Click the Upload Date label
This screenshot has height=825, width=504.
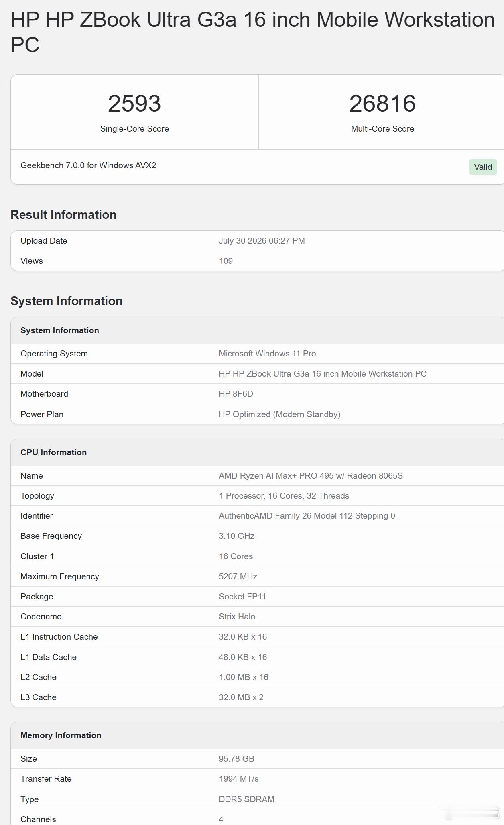pyautogui.click(x=44, y=241)
